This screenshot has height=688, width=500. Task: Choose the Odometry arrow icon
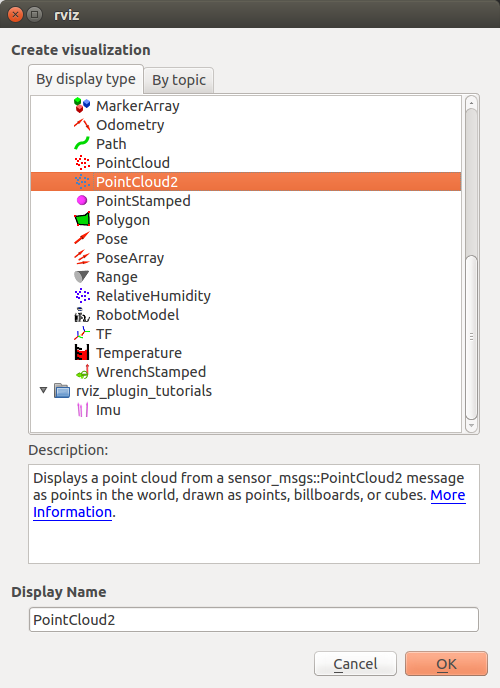[x=82, y=125]
